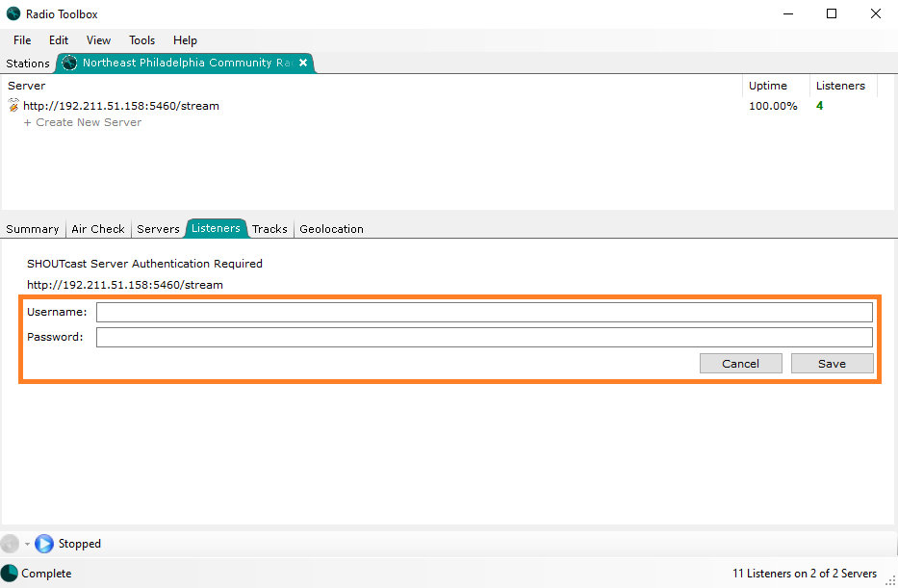The image size is (898, 588).
Task: Click the globe icon on the station tab
Action: tap(69, 64)
